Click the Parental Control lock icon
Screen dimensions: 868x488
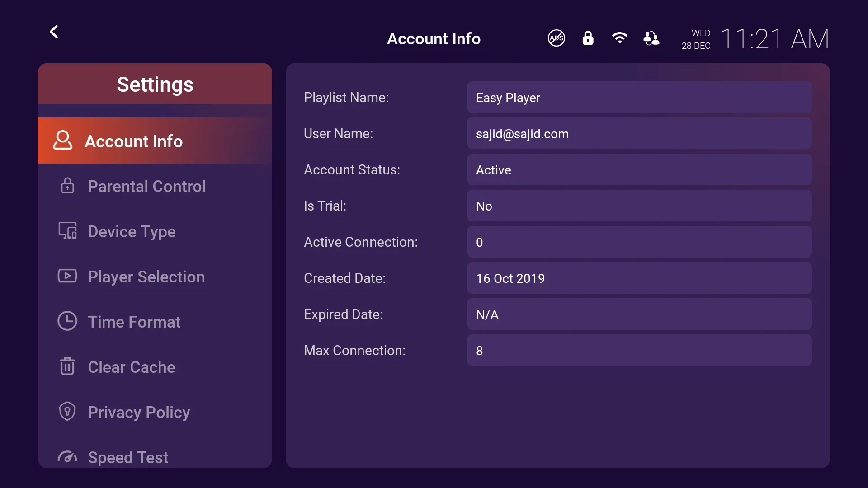click(67, 186)
